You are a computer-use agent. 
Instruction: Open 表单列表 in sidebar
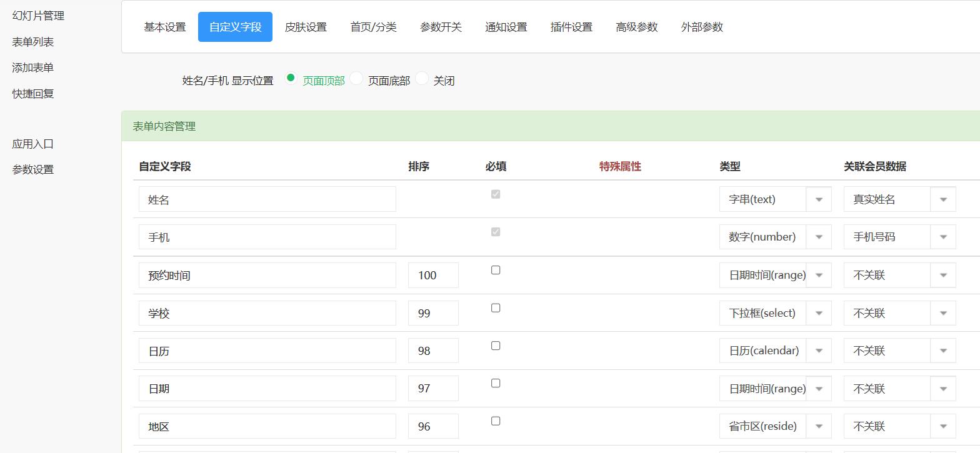[x=33, y=42]
